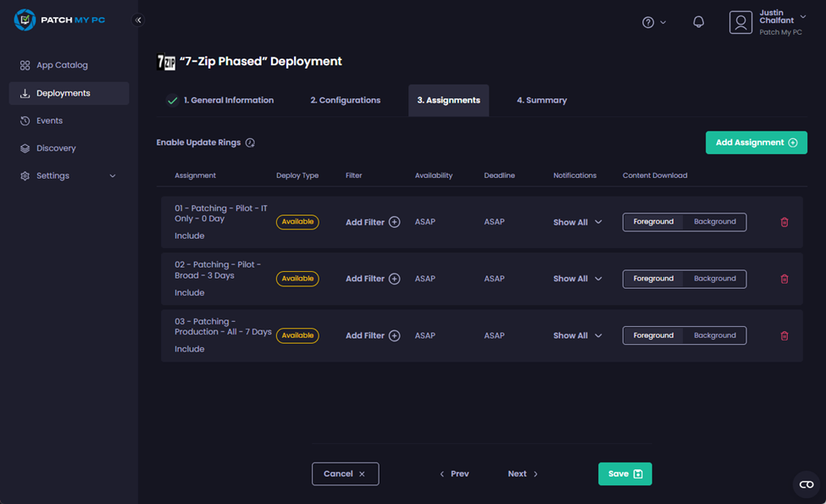Open the notification bell
826x504 pixels.
pos(698,21)
